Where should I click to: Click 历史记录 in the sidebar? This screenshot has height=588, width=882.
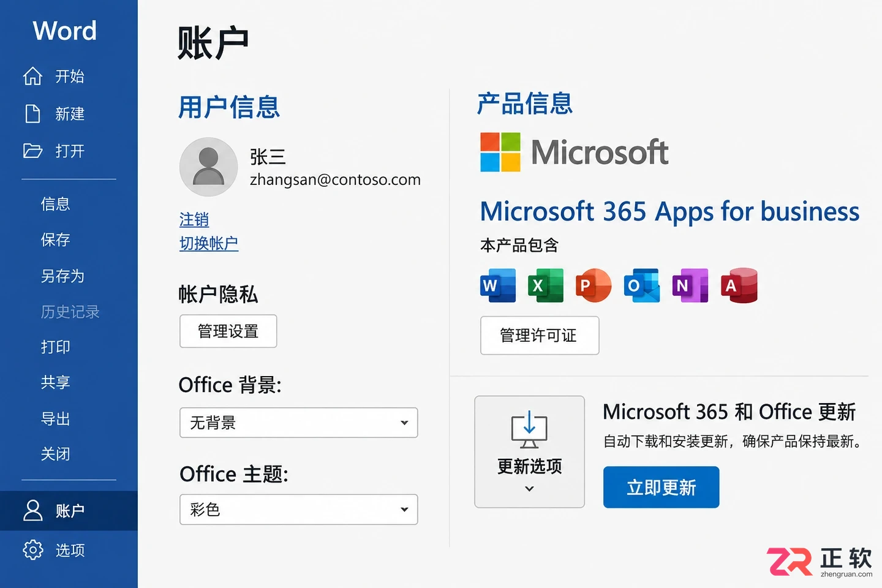click(x=70, y=312)
